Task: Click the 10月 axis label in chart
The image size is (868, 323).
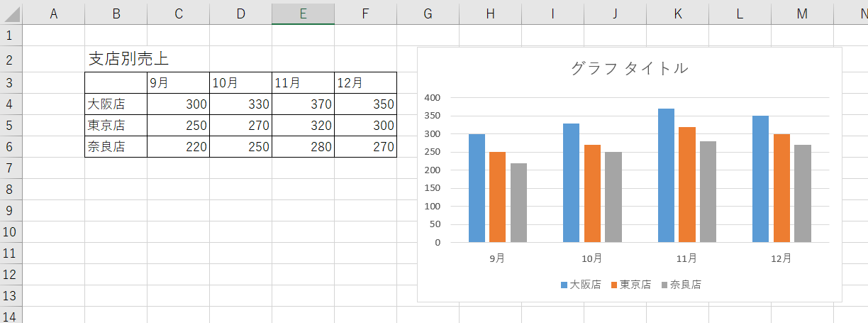Action: [x=592, y=258]
